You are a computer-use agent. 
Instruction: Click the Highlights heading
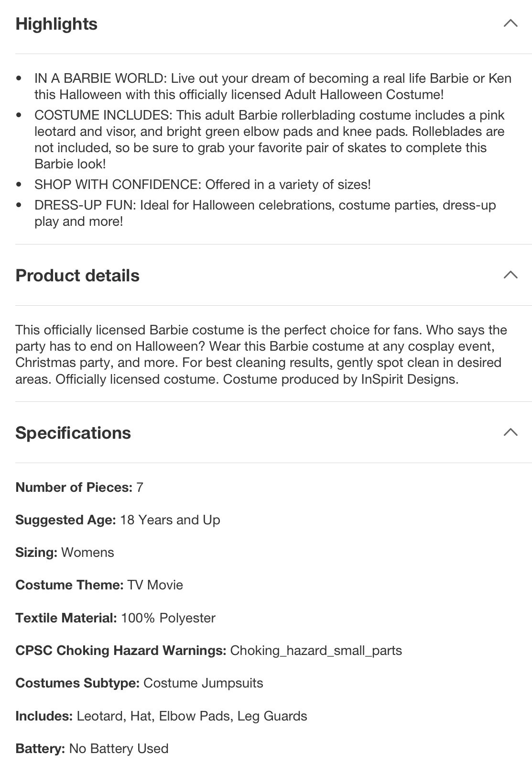[56, 24]
